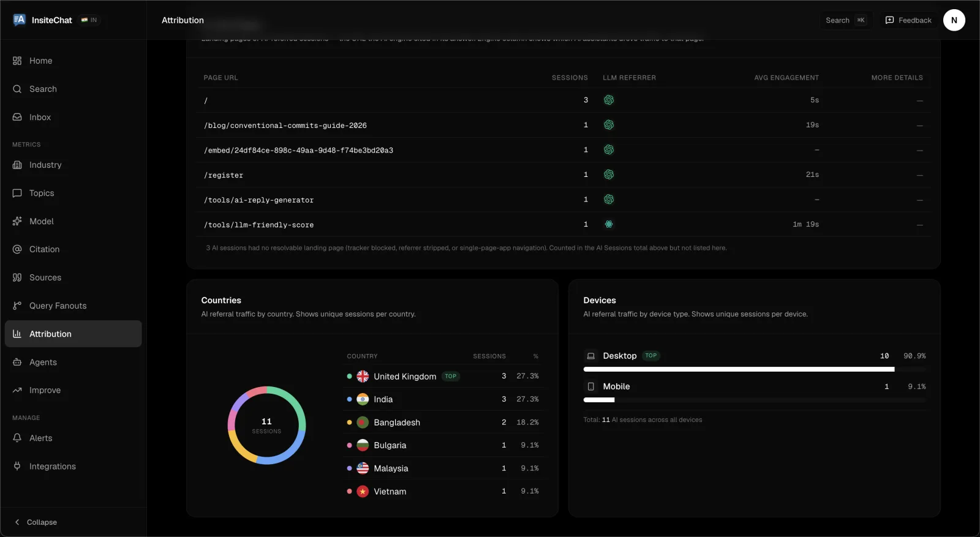Image resolution: width=980 pixels, height=537 pixels.
Task: Click the MORE DETAILS column header
Action: point(897,78)
